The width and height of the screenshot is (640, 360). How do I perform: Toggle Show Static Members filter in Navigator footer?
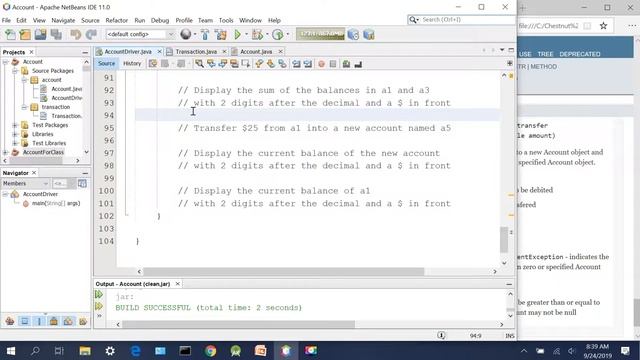click(x=39, y=321)
